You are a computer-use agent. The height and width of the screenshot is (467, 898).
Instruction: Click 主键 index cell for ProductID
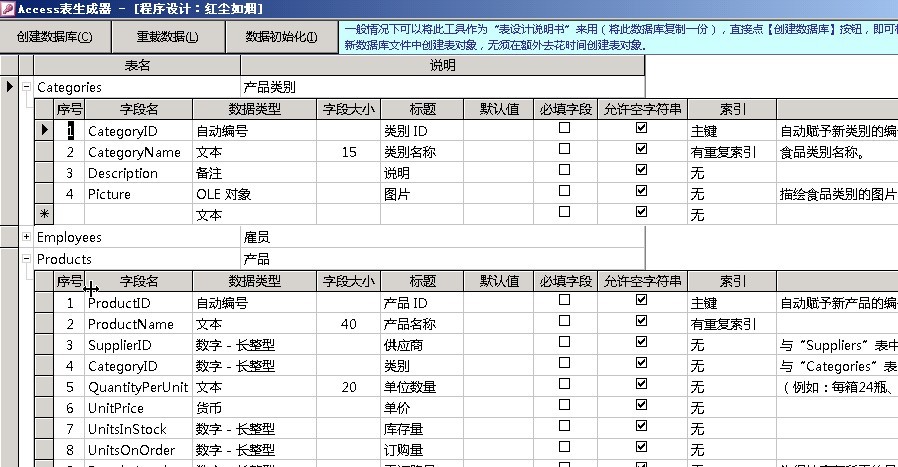click(732, 303)
